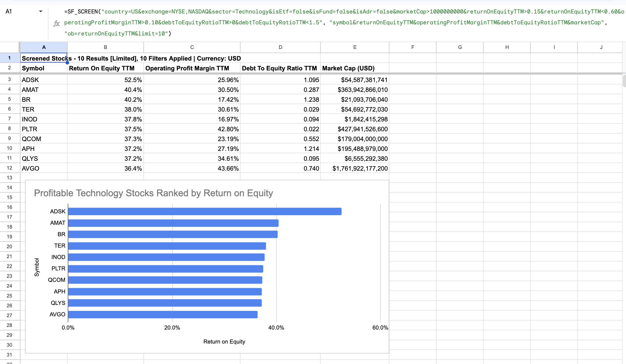Select column A header

pyautogui.click(x=44, y=47)
